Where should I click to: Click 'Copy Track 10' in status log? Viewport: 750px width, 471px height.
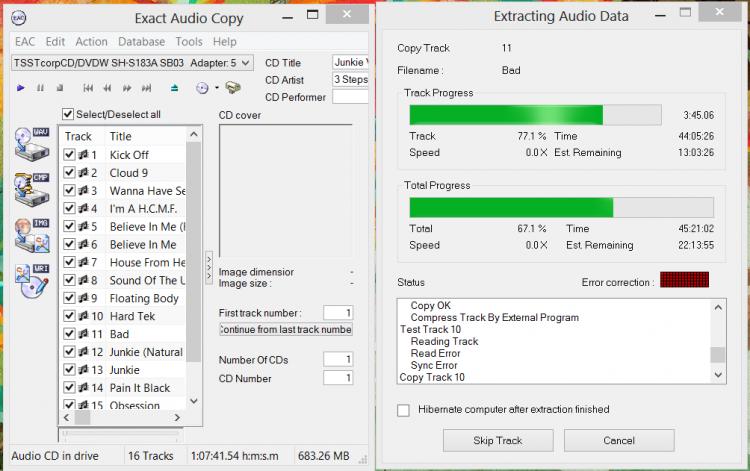[x=432, y=377]
